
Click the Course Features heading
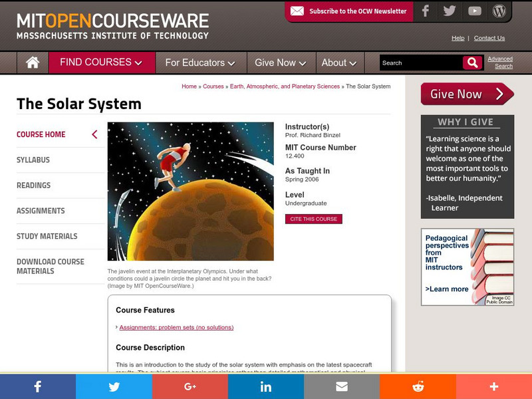[x=145, y=310]
